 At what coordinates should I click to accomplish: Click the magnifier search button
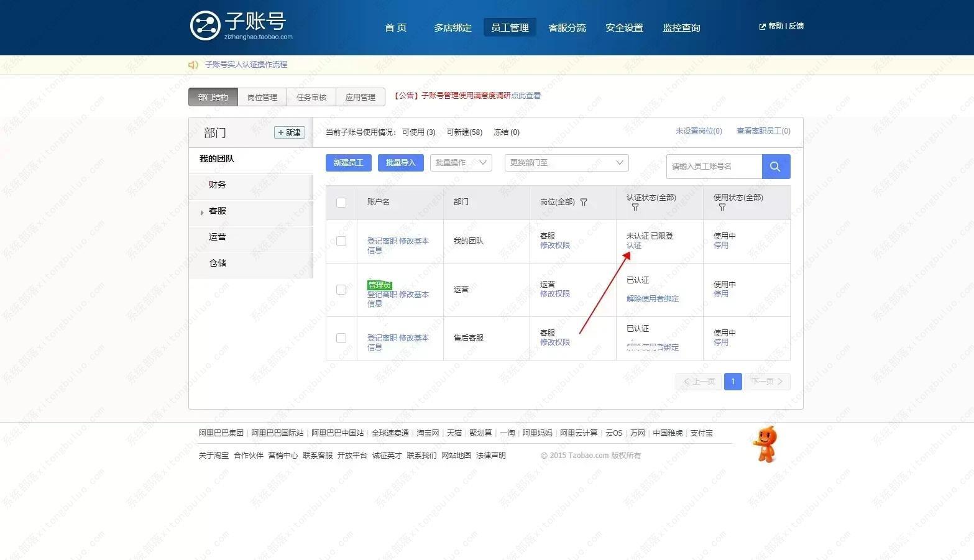[776, 167]
